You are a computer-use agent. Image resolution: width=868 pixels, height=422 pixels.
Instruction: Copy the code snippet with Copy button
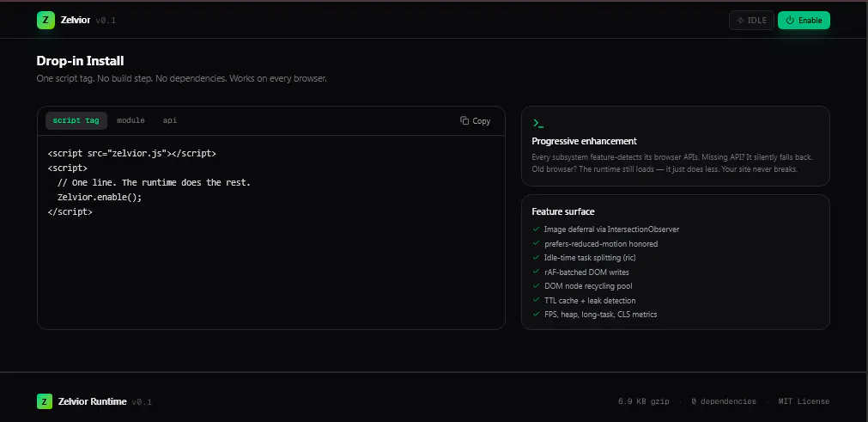click(475, 120)
